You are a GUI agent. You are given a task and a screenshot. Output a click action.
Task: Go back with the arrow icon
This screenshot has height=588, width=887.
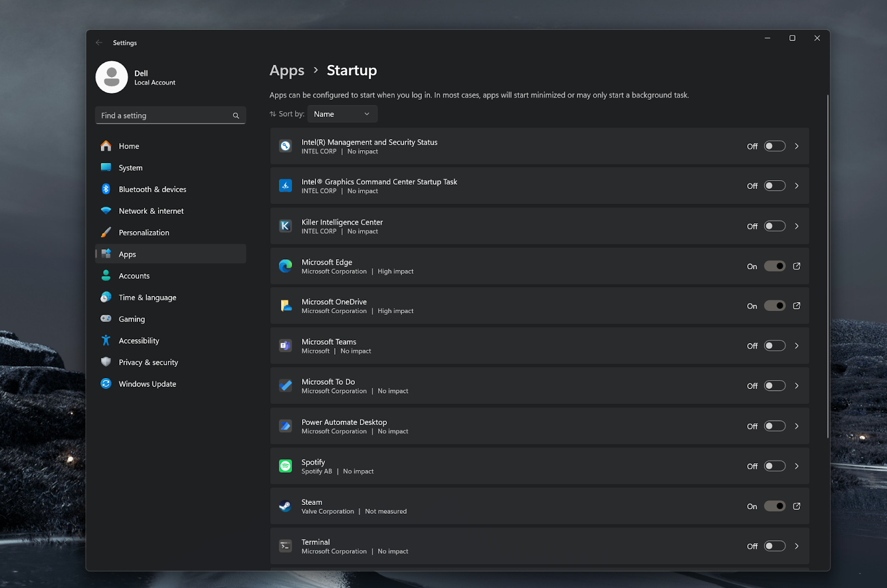pyautogui.click(x=99, y=43)
